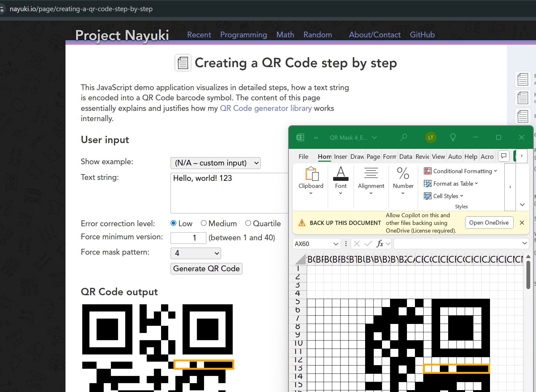The image size is (536, 392).
Task: Click the site info icon in address bar
Action: [2, 9]
